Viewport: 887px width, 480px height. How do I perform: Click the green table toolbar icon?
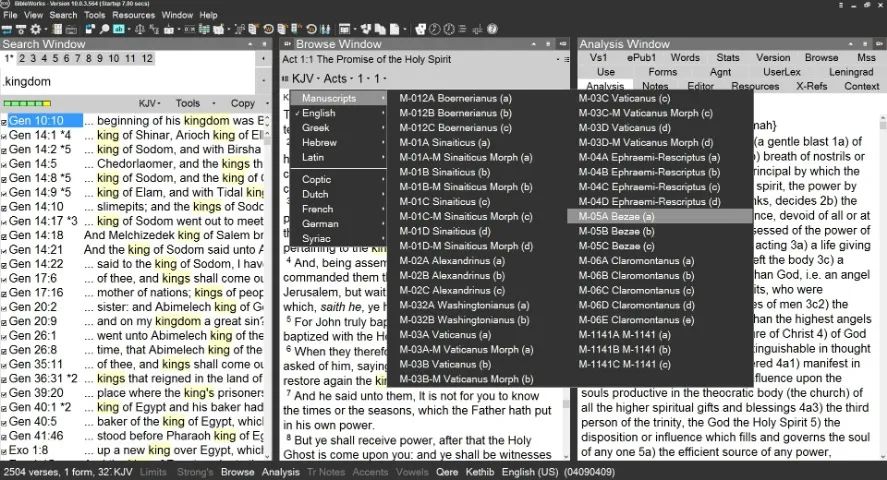point(205,29)
